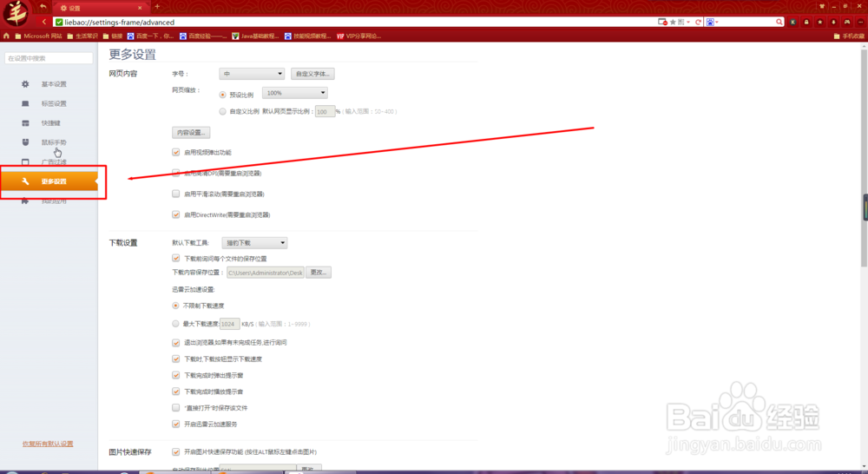Image resolution: width=868 pixels, height=474 pixels.
Task: Open the 100% zoom preset dropdown
Action: coord(295,93)
